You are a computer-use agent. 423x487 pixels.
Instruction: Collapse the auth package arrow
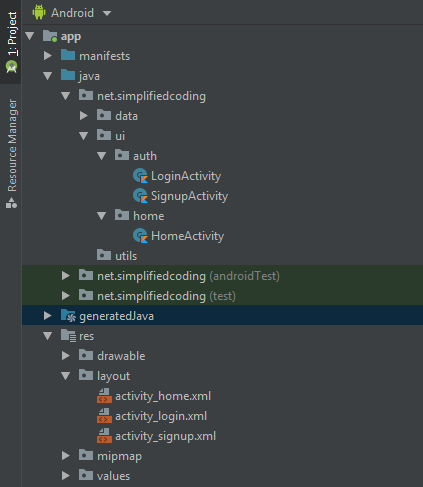click(102, 156)
